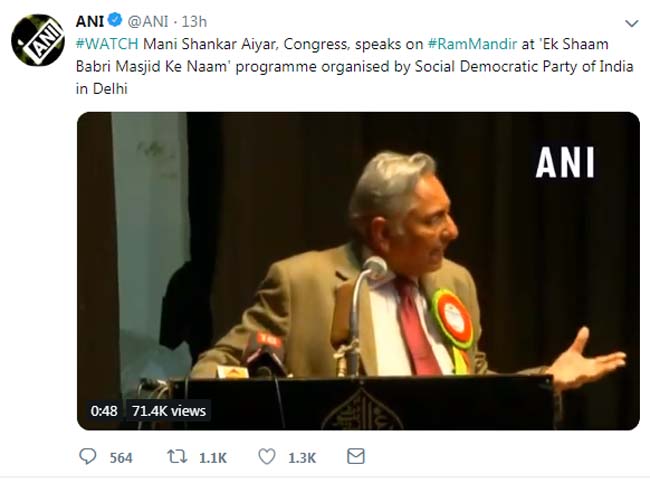Expand the tweet options chevron

pos(630,23)
